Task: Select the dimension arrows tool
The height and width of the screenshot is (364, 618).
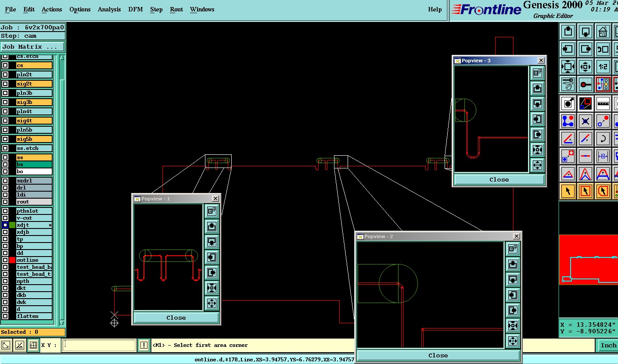Action: [x=603, y=156]
